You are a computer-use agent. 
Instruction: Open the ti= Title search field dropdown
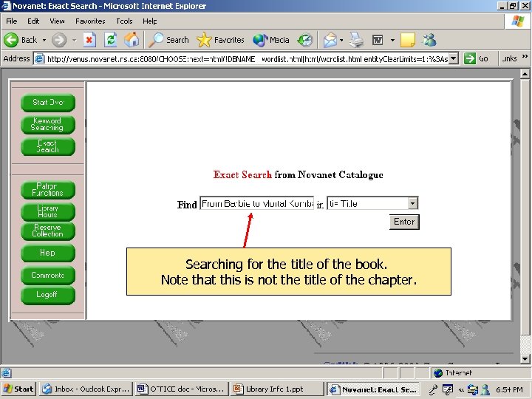click(x=412, y=203)
